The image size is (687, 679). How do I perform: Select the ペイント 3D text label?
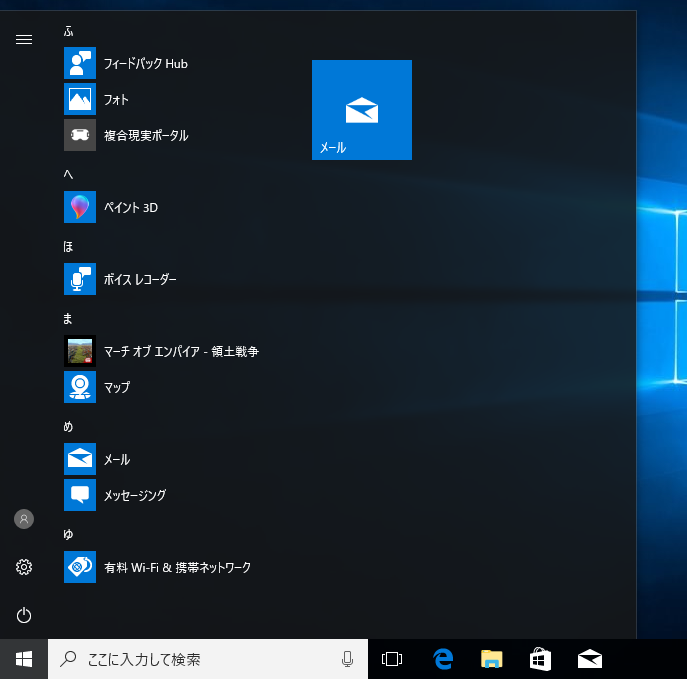(131, 207)
